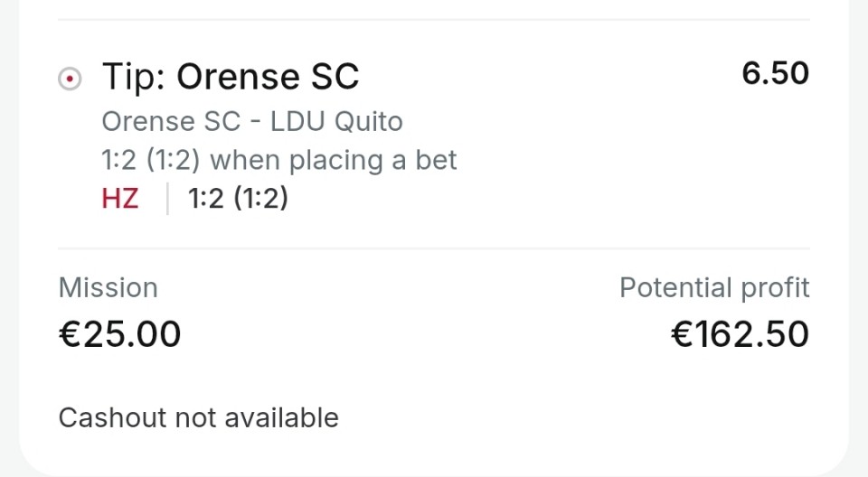Open the Tip: Orense SC heading
The width and height of the screenshot is (868, 477).
pos(231,77)
